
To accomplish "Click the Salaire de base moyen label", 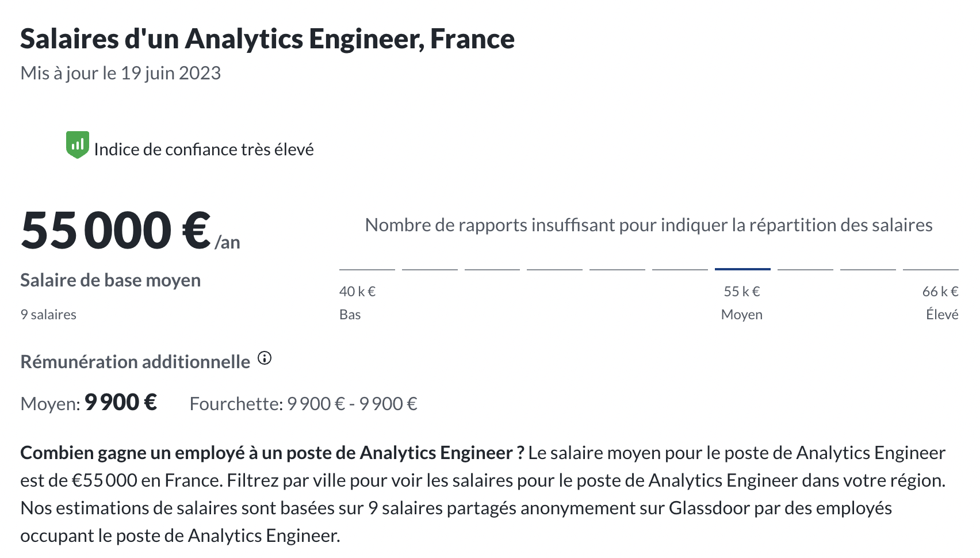I will [110, 280].
